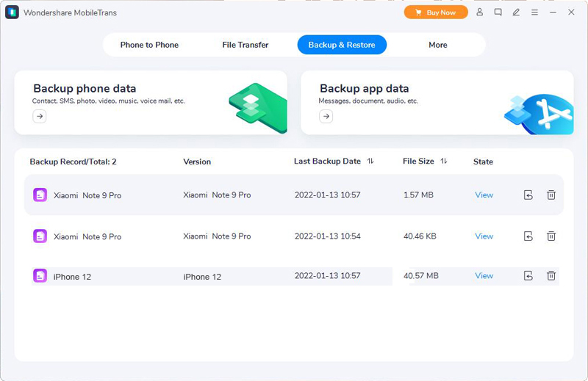Restore the iPhone 12 backup
Viewport: 588px width, 381px height.
point(528,276)
